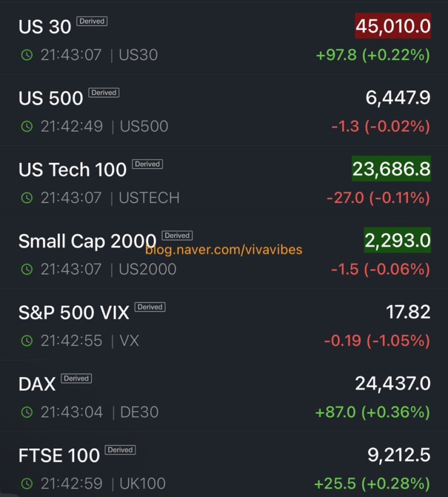Click the green-highlighted price 2,293.0

click(x=397, y=240)
